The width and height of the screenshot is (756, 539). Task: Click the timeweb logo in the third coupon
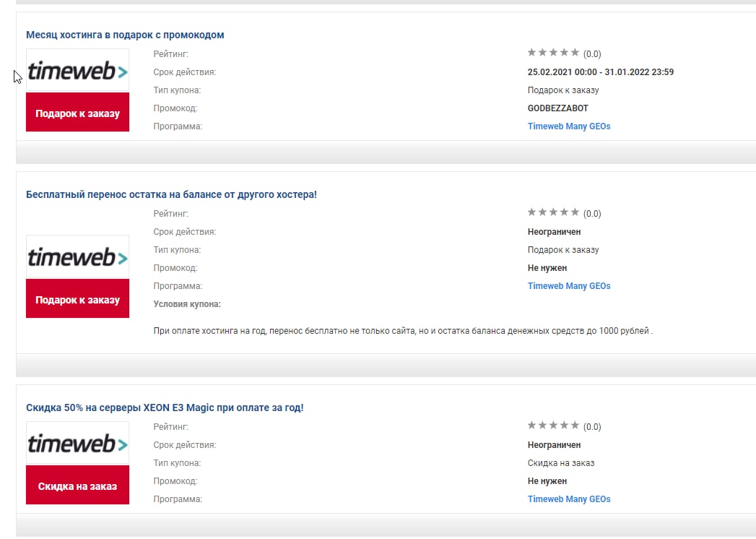pyautogui.click(x=78, y=443)
